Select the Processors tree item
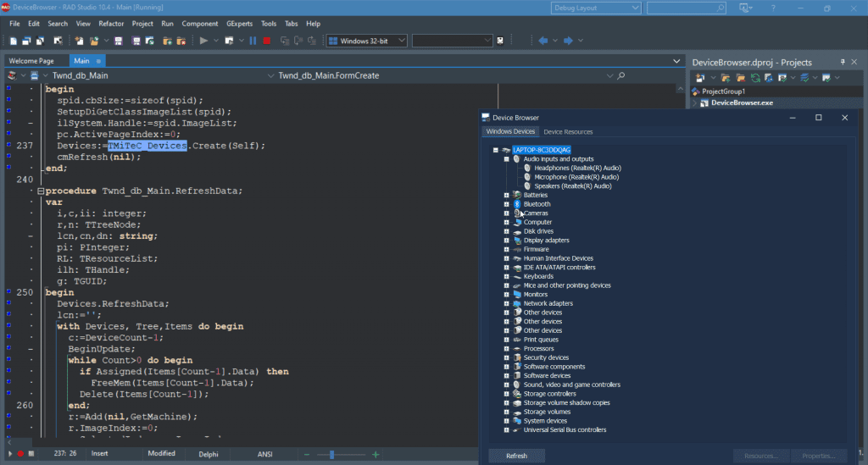The image size is (868, 465). 538,348
